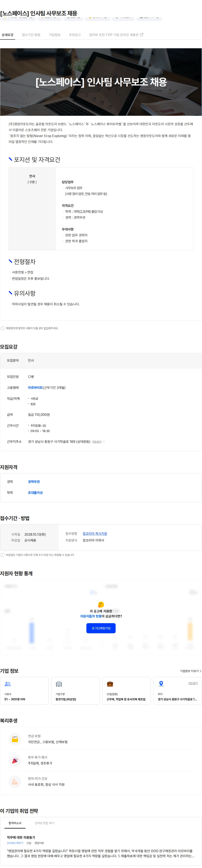The width and height of the screenshot is (202, 868).
Task: Click the 51 ~ 300명 이하 employee count card
Action: point(24,691)
